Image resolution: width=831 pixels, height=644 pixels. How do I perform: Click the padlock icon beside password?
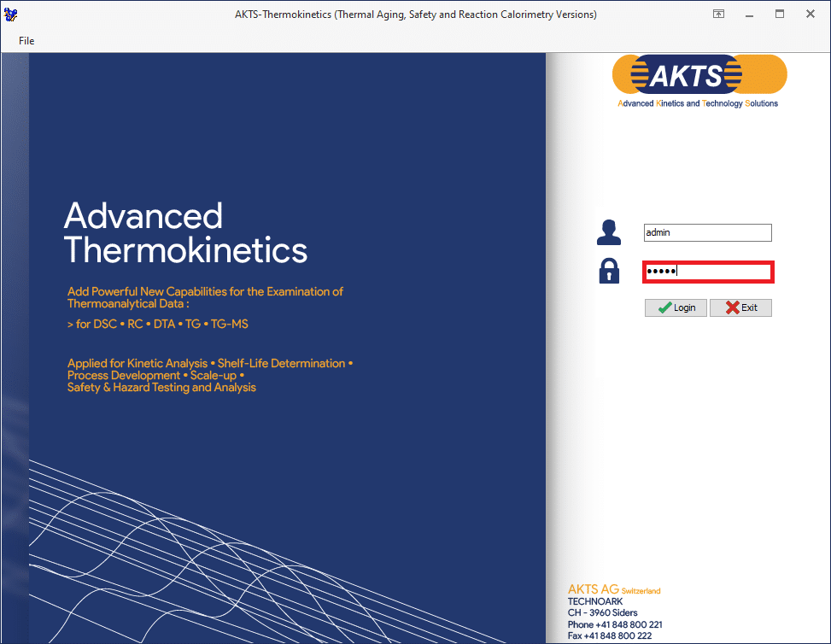tap(607, 271)
